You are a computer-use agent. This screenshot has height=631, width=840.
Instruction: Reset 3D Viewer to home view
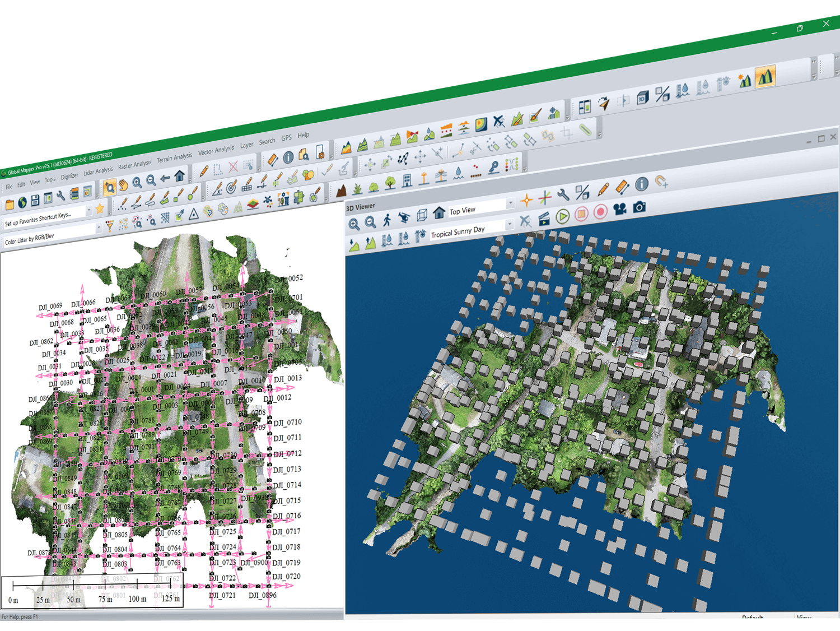[439, 212]
